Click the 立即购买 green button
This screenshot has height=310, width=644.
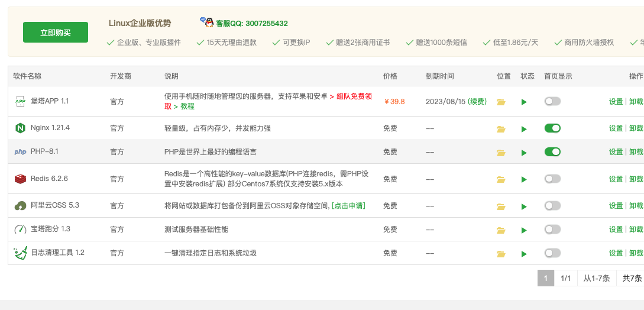(56, 33)
